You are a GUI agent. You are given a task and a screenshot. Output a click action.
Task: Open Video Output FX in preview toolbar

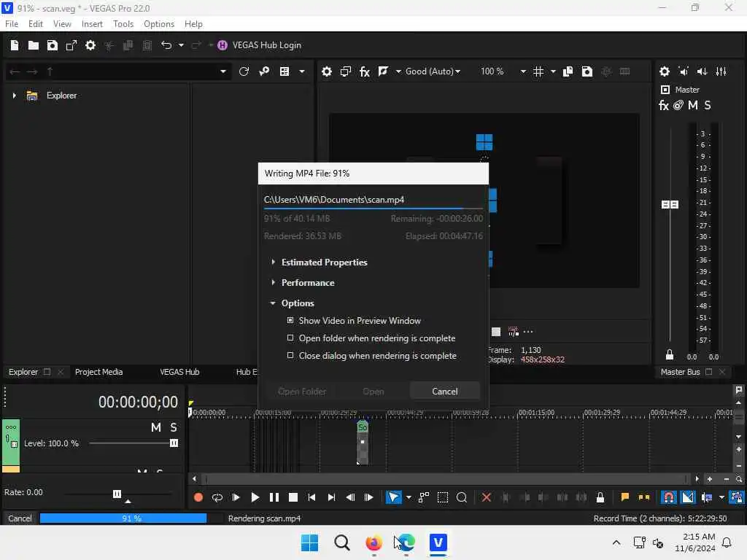[365, 71]
